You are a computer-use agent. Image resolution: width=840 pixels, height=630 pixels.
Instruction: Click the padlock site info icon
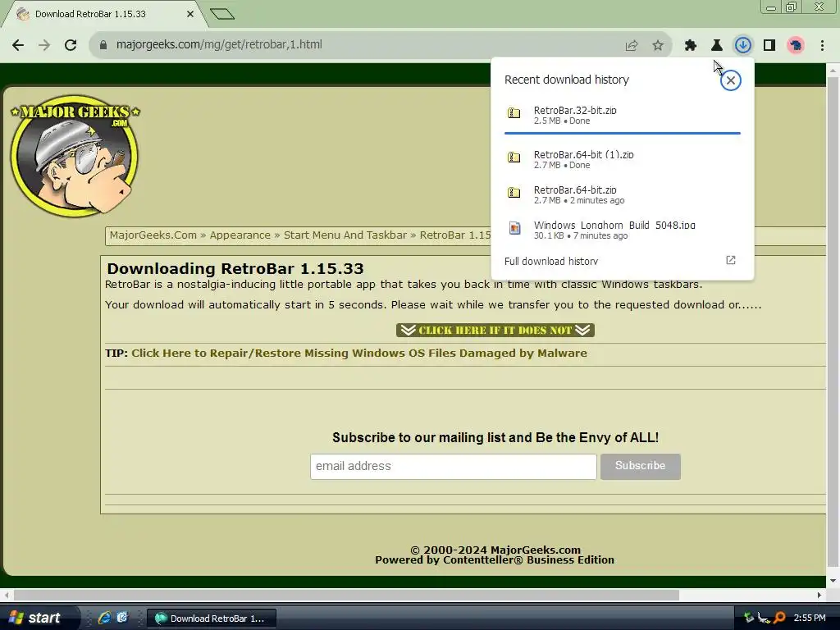coord(103,45)
